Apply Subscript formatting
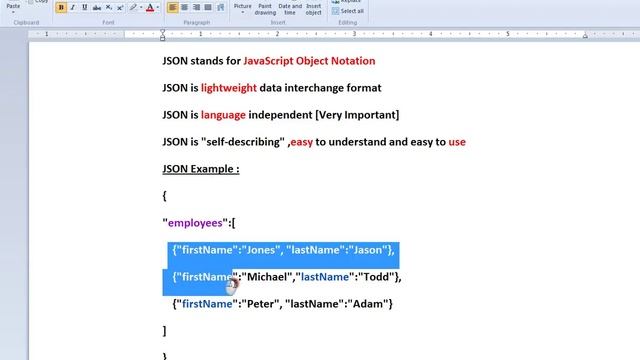The image size is (640, 360). click(109, 7)
